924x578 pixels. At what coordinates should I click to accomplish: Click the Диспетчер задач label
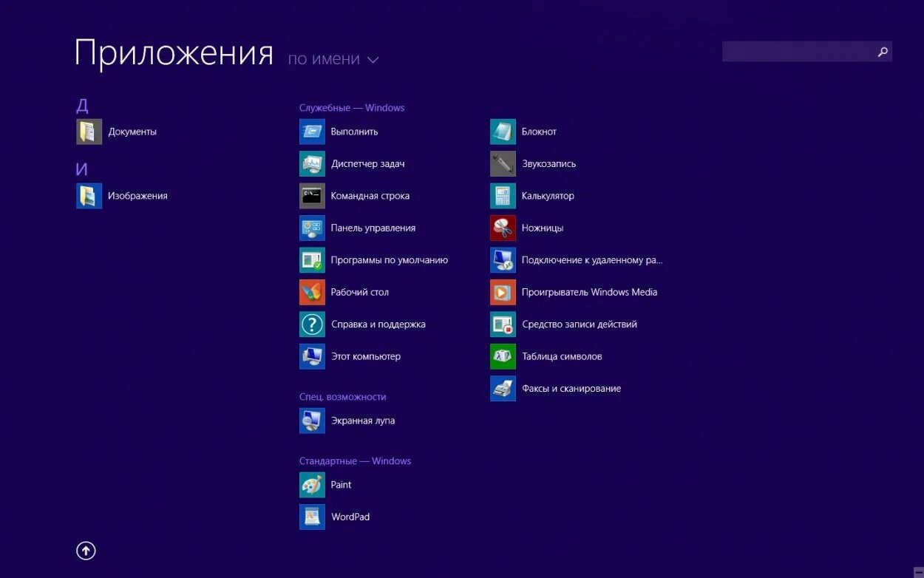[x=368, y=163]
